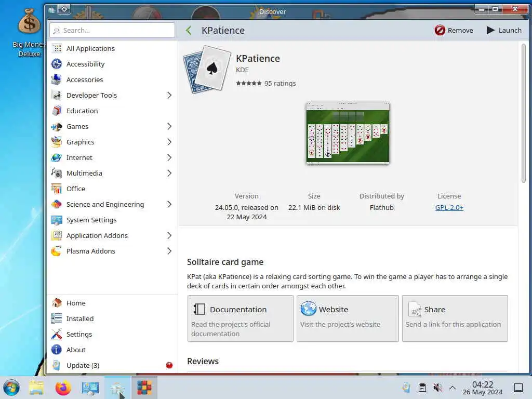Click the About info icon

tap(57, 350)
